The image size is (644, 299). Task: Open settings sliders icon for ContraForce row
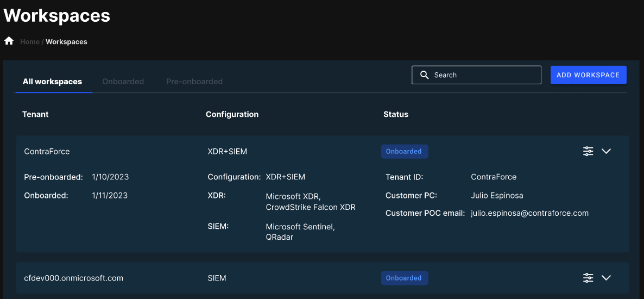(x=588, y=151)
